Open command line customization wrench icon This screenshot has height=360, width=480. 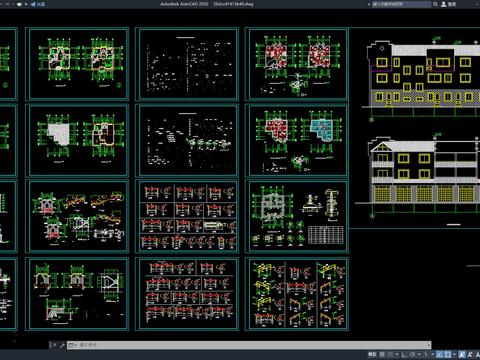coord(62,345)
